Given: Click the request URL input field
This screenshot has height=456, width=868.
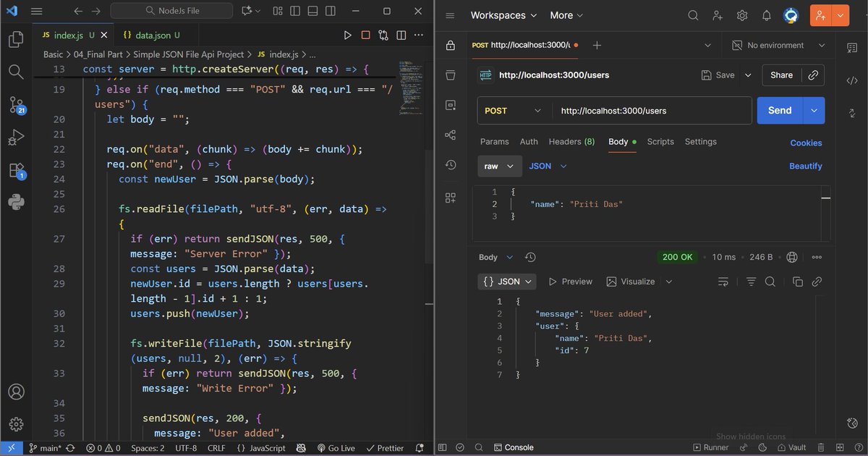Looking at the screenshot, I should tap(651, 110).
